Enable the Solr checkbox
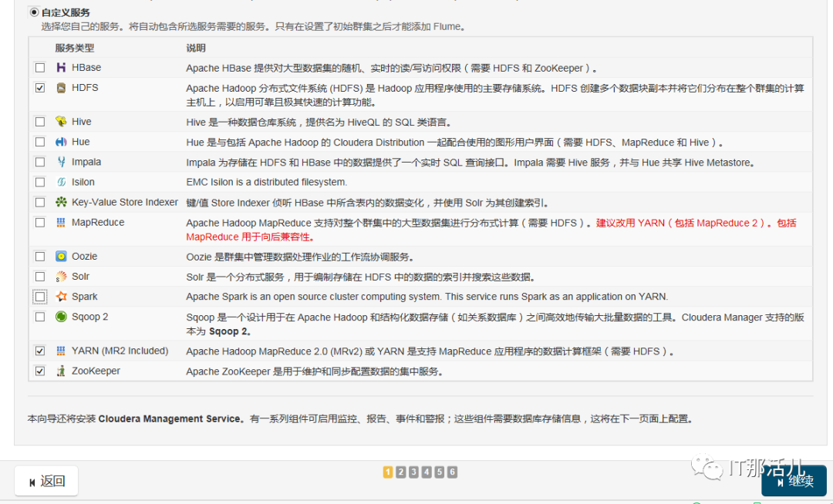 tap(40, 277)
